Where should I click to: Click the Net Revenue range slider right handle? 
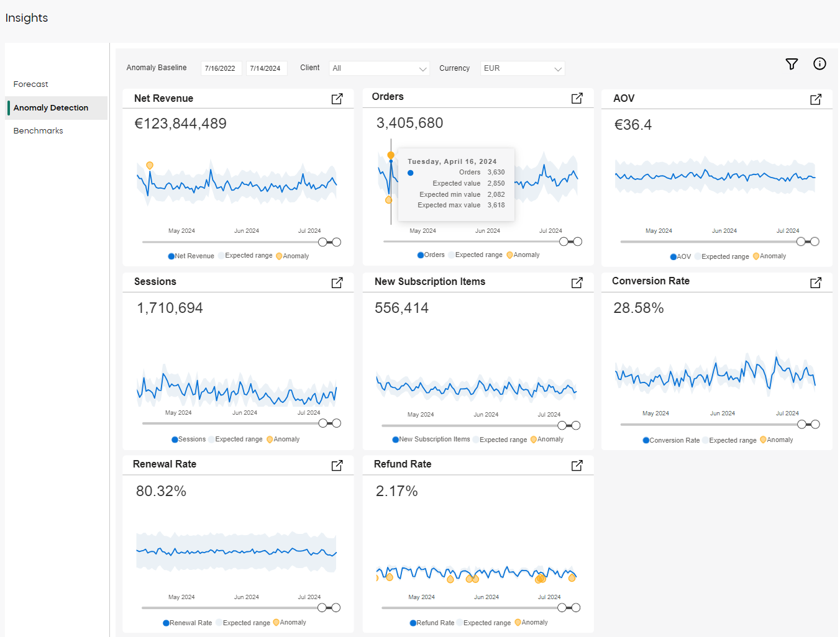[337, 242]
